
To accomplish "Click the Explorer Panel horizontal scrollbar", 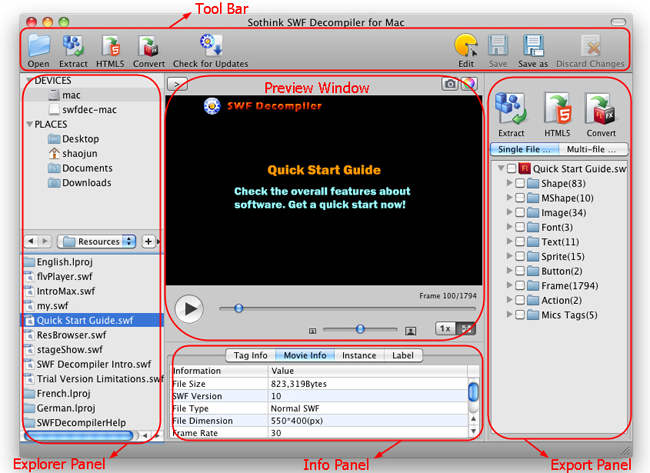I will (x=79, y=435).
